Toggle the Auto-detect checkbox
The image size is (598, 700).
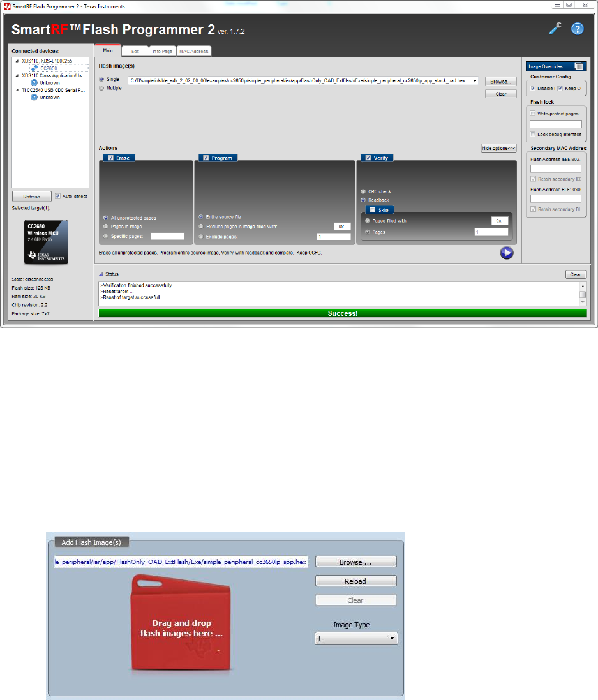coord(57,196)
